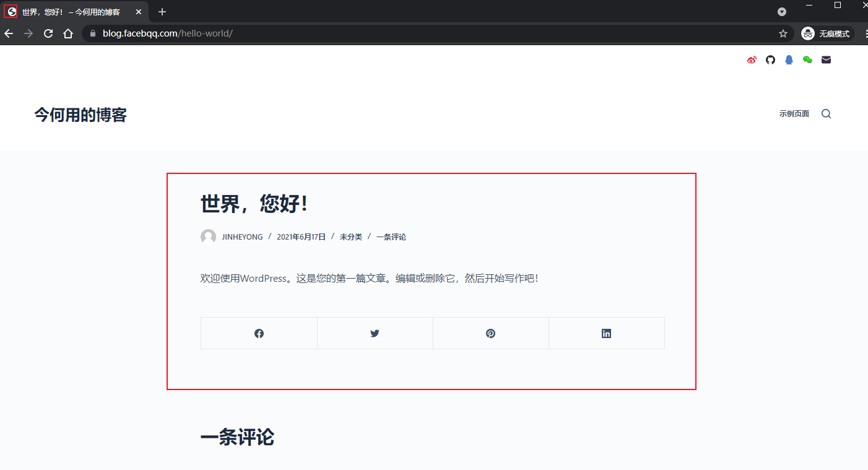This screenshot has width=868, height=470.
Task: Click the 2021年6月17日 post date
Action: 301,237
